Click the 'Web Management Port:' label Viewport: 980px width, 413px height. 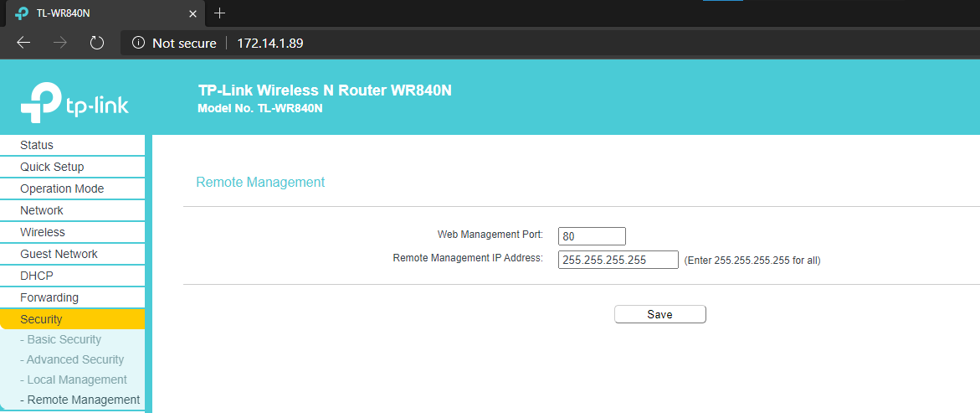tap(490, 235)
